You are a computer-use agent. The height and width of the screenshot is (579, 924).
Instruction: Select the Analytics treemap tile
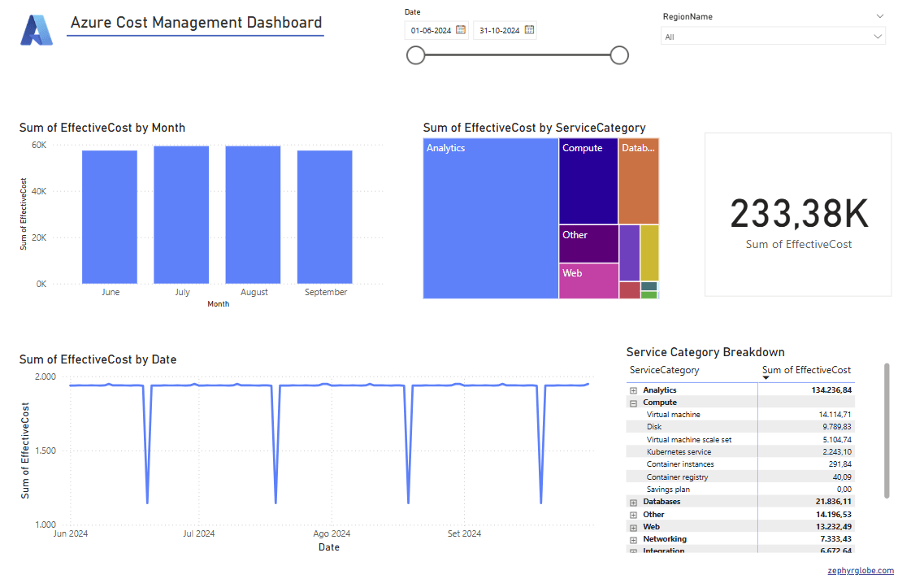(x=490, y=218)
